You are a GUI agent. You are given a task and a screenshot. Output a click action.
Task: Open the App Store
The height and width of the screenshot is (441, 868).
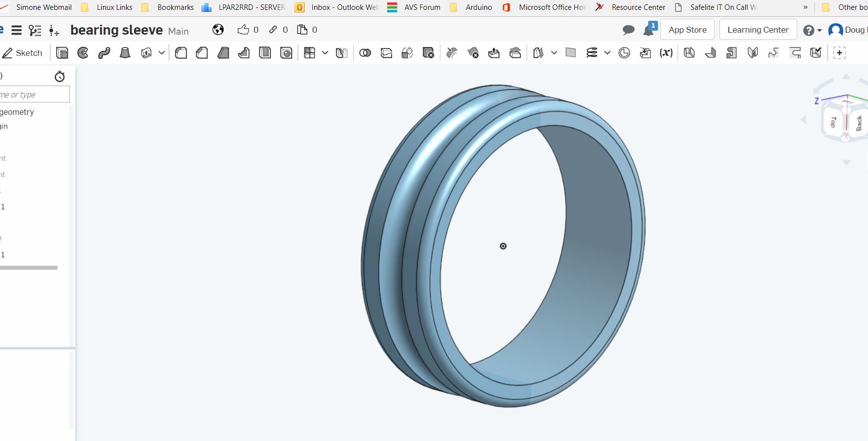687,30
